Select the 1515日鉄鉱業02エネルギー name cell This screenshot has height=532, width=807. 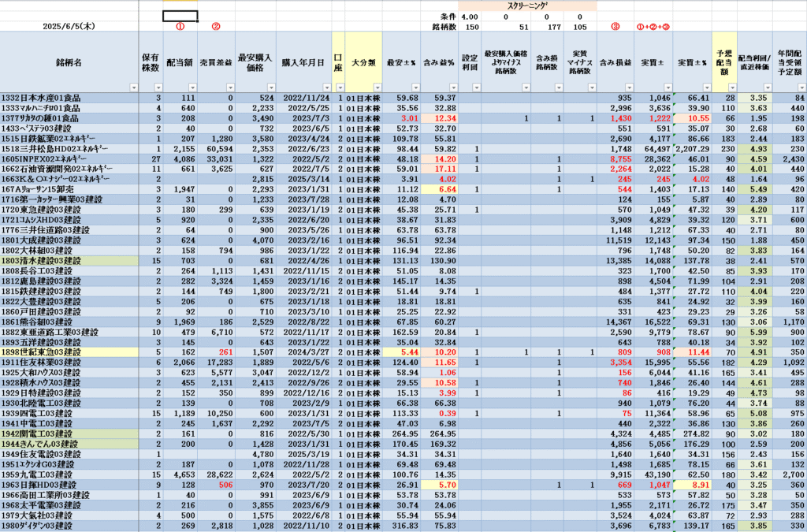[69, 139]
